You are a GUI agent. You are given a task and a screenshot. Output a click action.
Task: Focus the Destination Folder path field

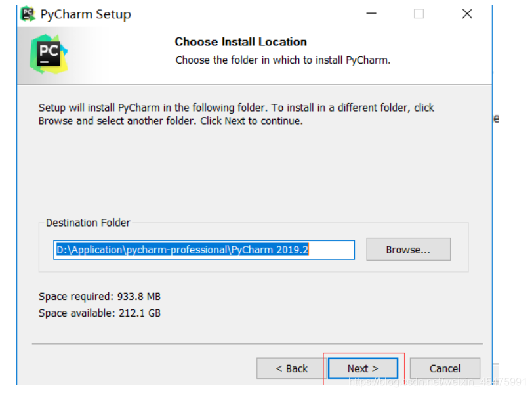tap(204, 250)
